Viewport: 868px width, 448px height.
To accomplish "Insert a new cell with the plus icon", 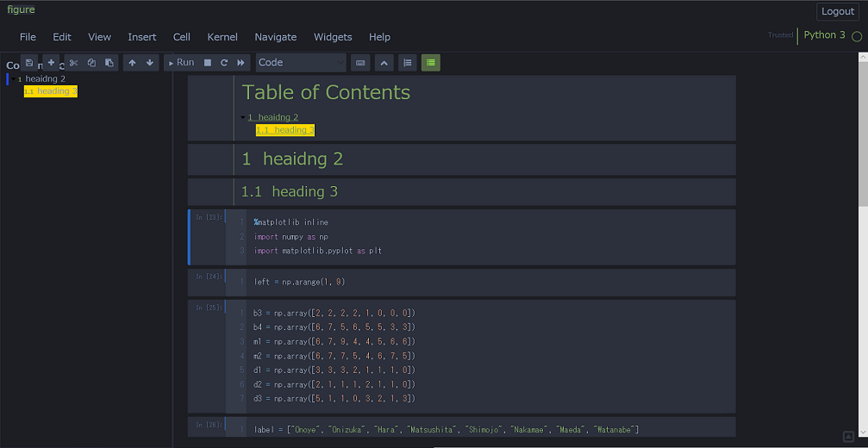I will [51, 63].
